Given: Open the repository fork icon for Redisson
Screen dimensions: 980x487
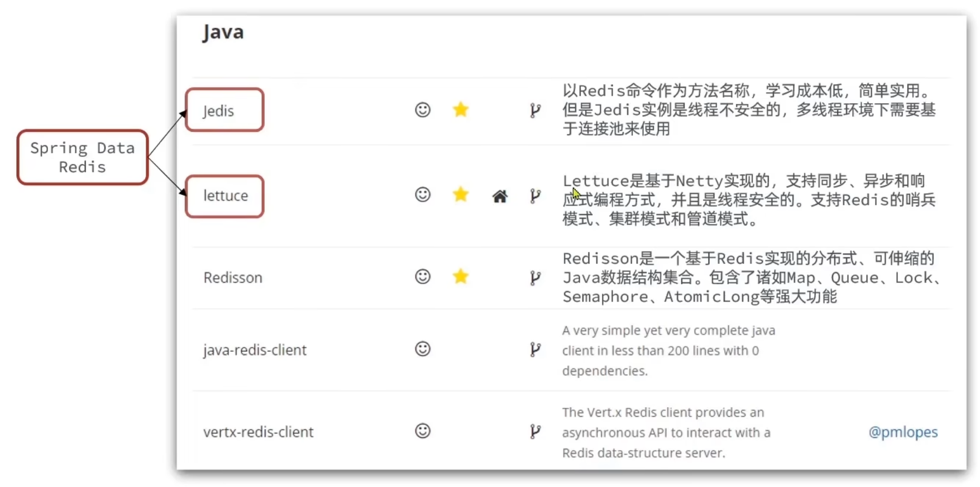Looking at the screenshot, I should point(535,278).
